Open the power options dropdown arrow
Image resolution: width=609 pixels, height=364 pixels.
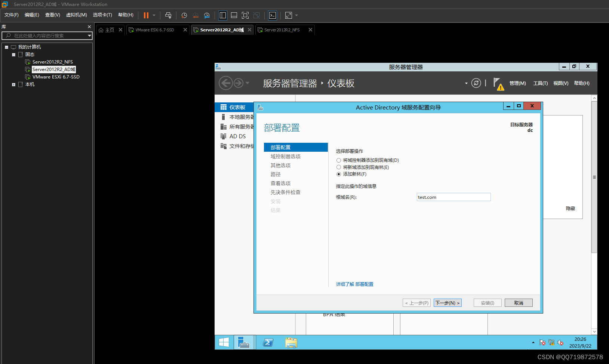[x=154, y=15]
